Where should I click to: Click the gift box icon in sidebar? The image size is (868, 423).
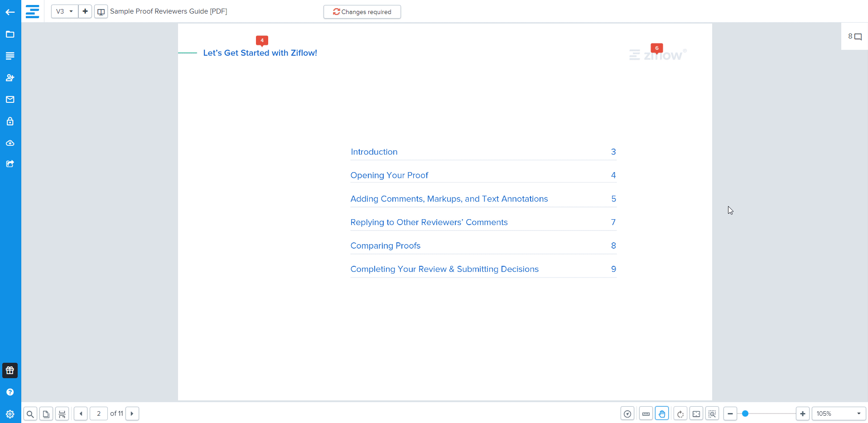tap(10, 370)
